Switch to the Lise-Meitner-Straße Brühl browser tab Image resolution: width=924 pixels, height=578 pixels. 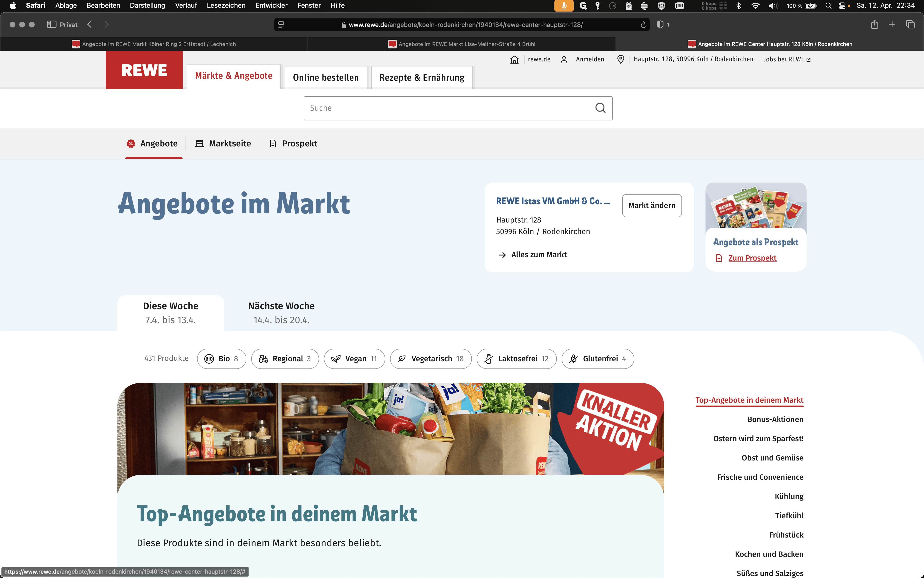[x=462, y=44]
